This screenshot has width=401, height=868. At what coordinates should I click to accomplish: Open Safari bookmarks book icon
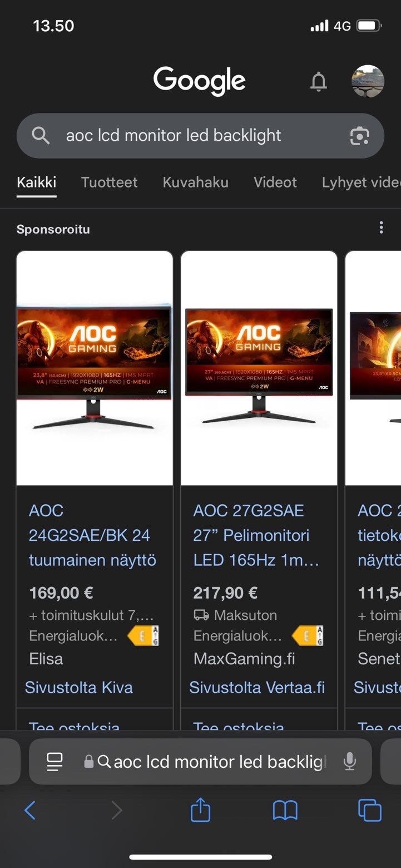point(285,811)
